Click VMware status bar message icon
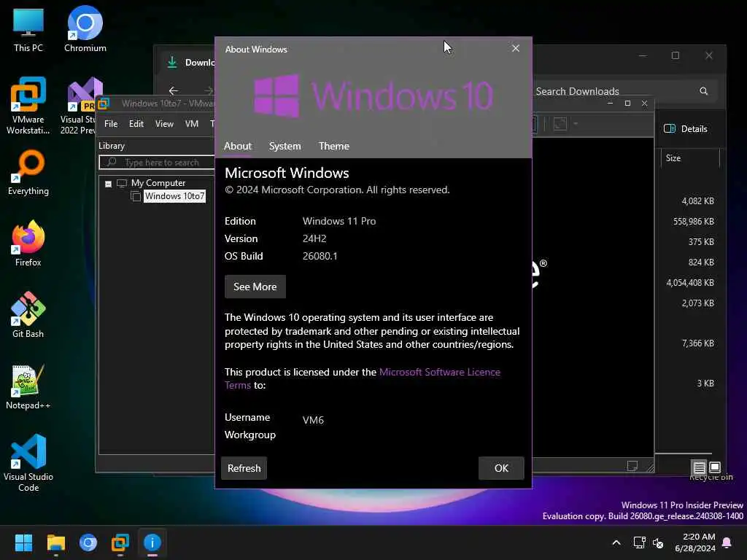Viewport: 747px width, 560px height. (x=632, y=466)
